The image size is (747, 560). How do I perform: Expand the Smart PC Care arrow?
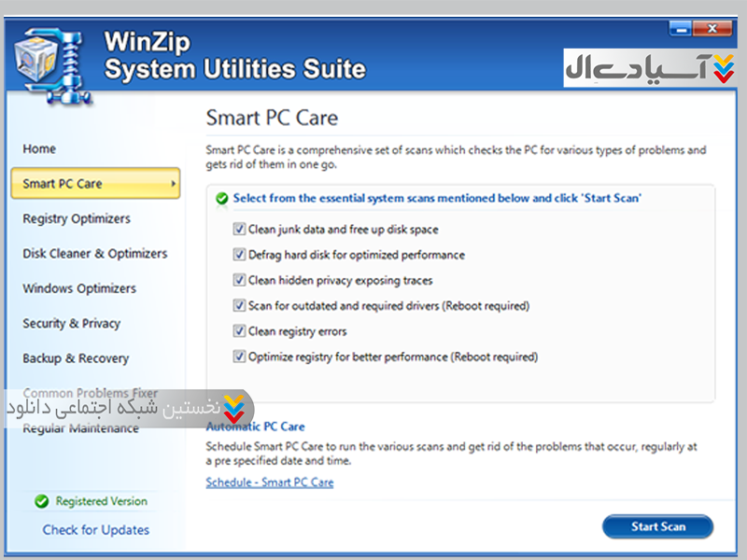(x=173, y=184)
